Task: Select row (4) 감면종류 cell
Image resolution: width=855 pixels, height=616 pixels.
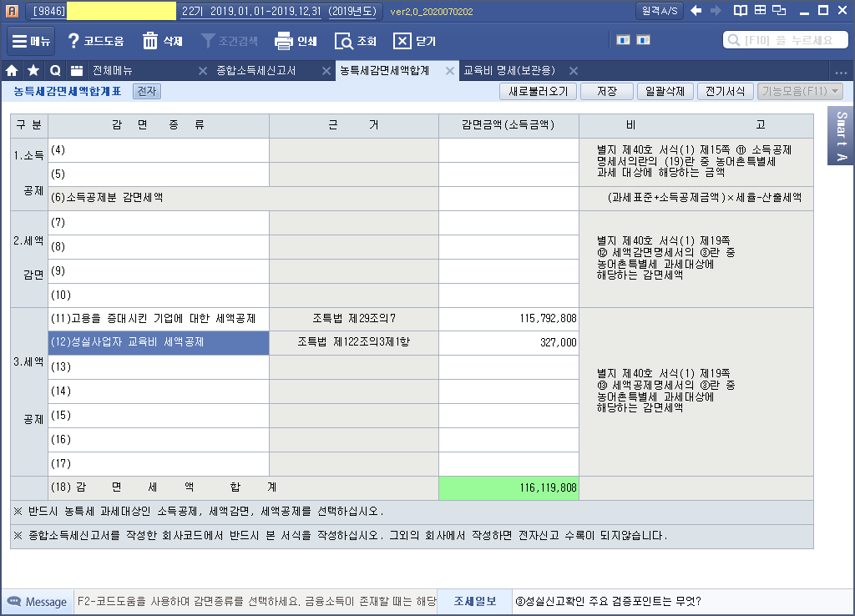Action: pos(159,150)
